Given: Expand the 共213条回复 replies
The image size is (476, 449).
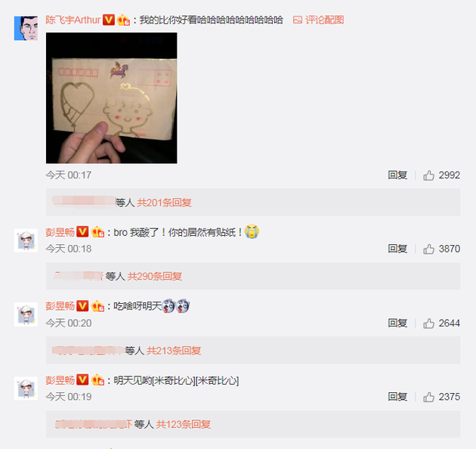Looking at the screenshot, I should coord(174,351).
